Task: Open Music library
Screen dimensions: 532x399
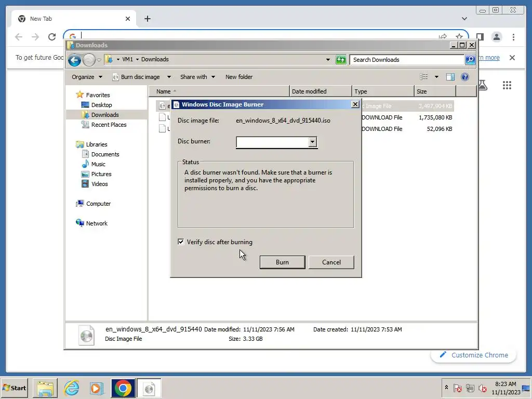Action: coord(98,164)
